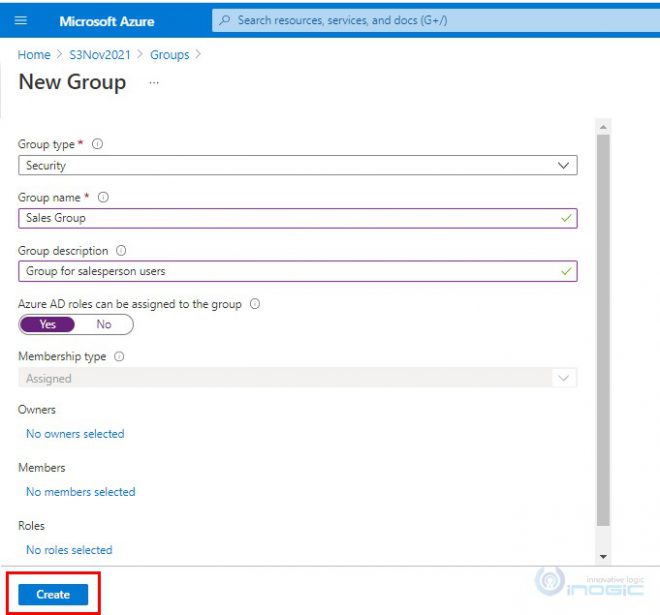
Task: Click the Group description info icon
Action: pos(121,251)
